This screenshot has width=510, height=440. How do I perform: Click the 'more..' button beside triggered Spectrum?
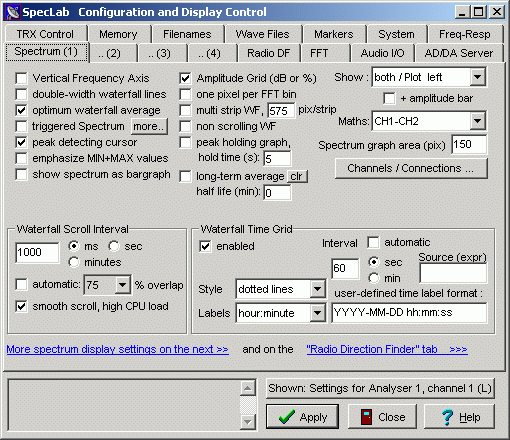pyautogui.click(x=149, y=126)
